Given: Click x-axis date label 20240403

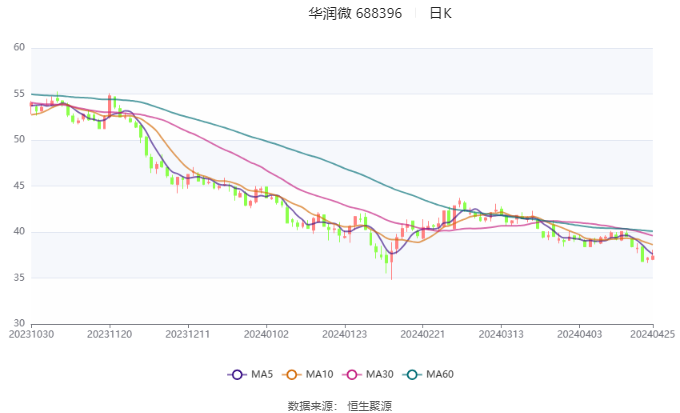Looking at the screenshot, I should 579,334.
